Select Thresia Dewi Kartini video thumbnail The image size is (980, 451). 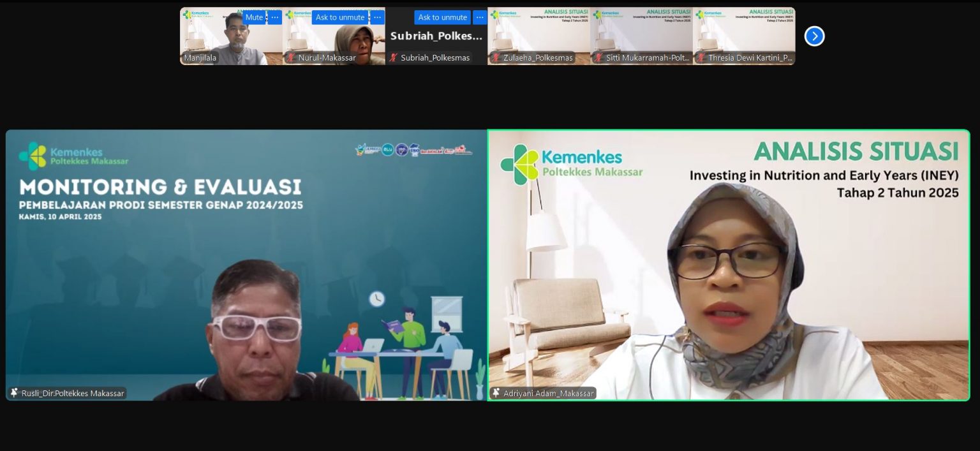(x=744, y=36)
